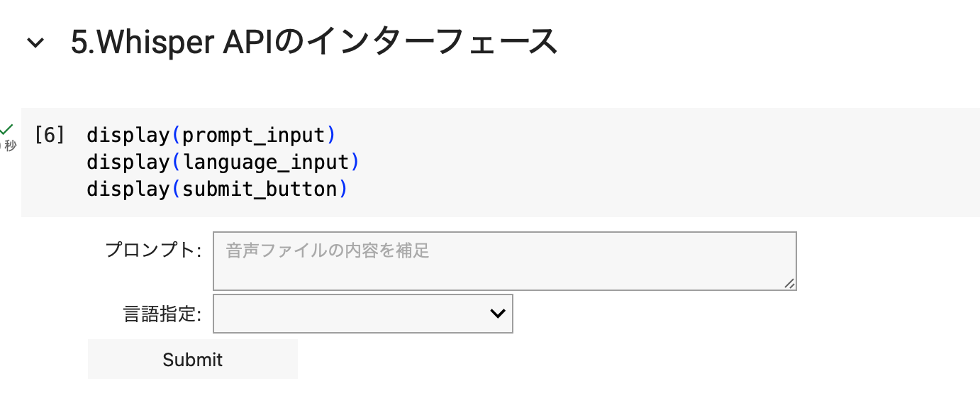Run the cell marked [6]
Image resolution: width=980 pixels, height=413 pixels.
(x=50, y=135)
